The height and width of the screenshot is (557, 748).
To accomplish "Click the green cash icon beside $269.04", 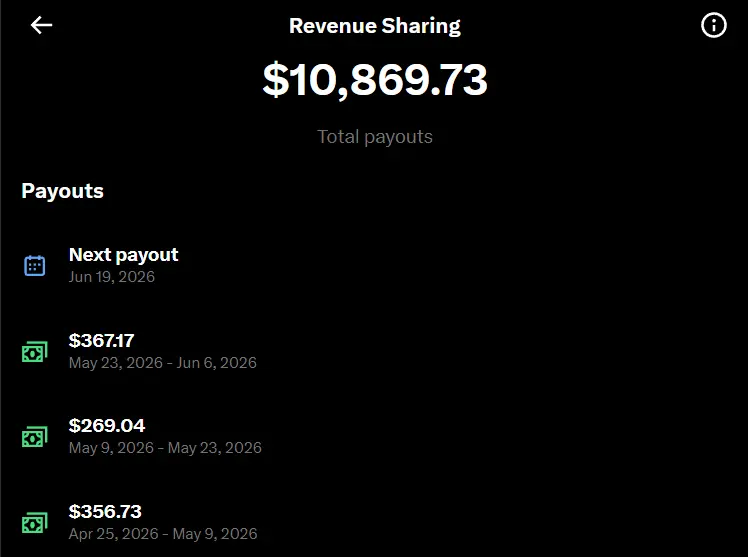I will coord(35,437).
